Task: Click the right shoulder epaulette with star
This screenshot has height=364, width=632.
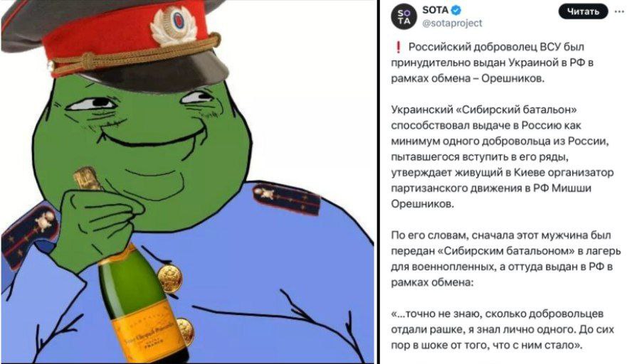Action: tap(287, 198)
